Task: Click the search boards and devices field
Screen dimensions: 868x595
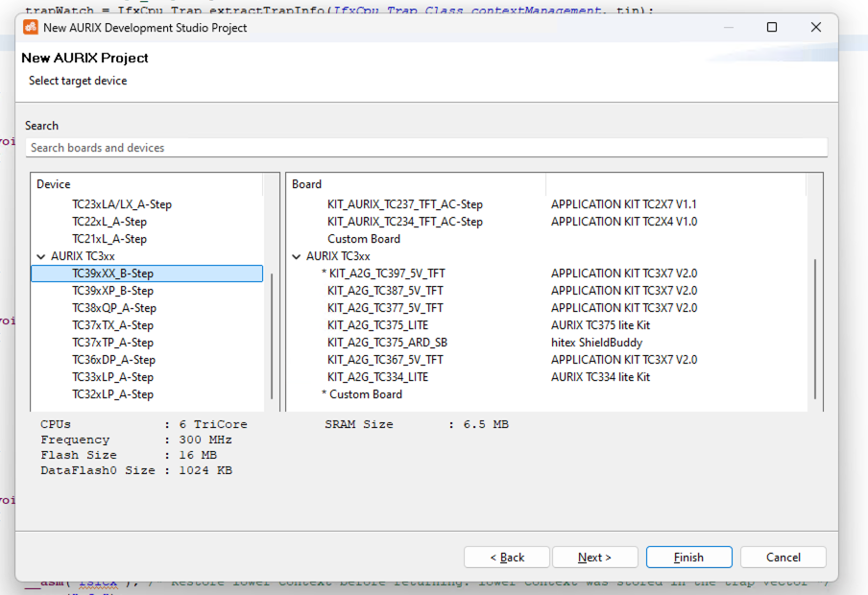Action: pyautogui.click(x=428, y=146)
